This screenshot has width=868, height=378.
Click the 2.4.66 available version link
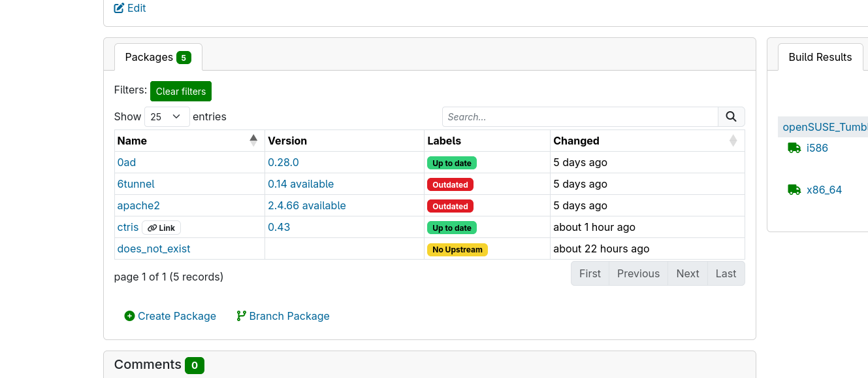tap(306, 205)
